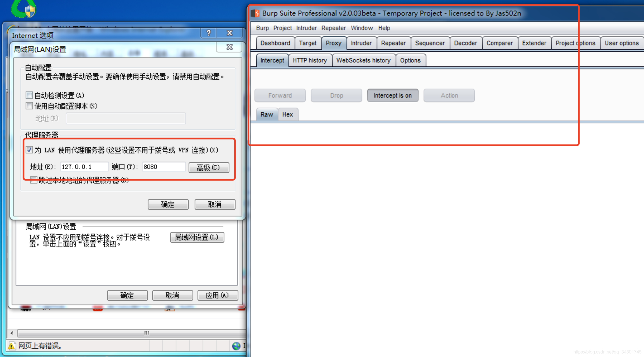Open the proxy Options sub-tab

(410, 61)
